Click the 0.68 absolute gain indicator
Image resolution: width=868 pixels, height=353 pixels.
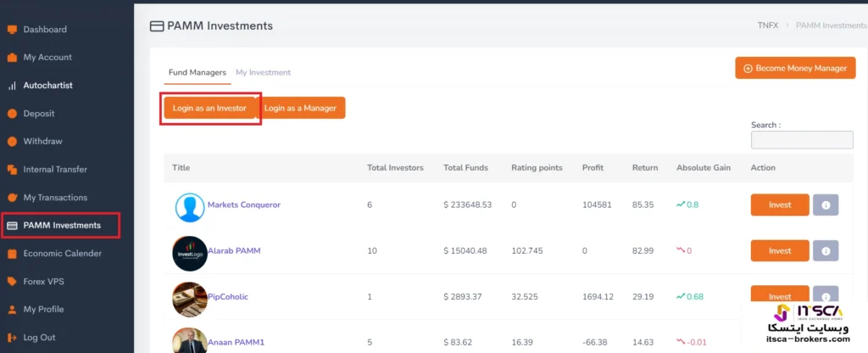[690, 296]
